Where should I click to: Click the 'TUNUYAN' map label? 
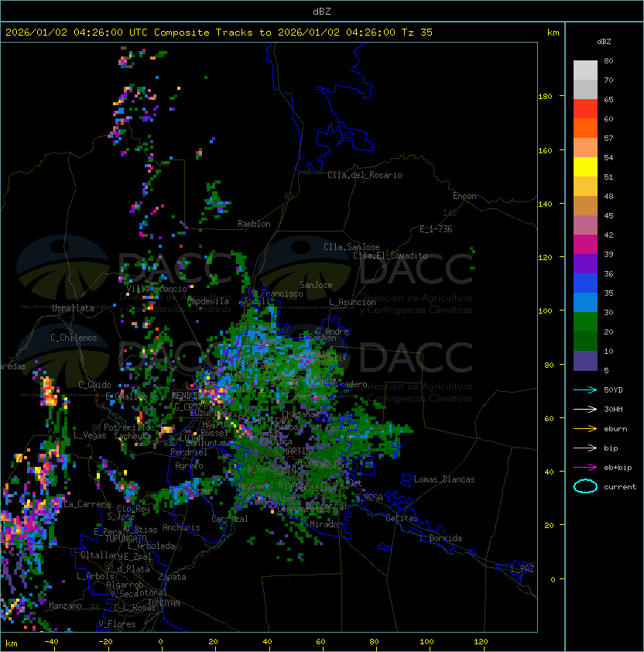(164, 603)
